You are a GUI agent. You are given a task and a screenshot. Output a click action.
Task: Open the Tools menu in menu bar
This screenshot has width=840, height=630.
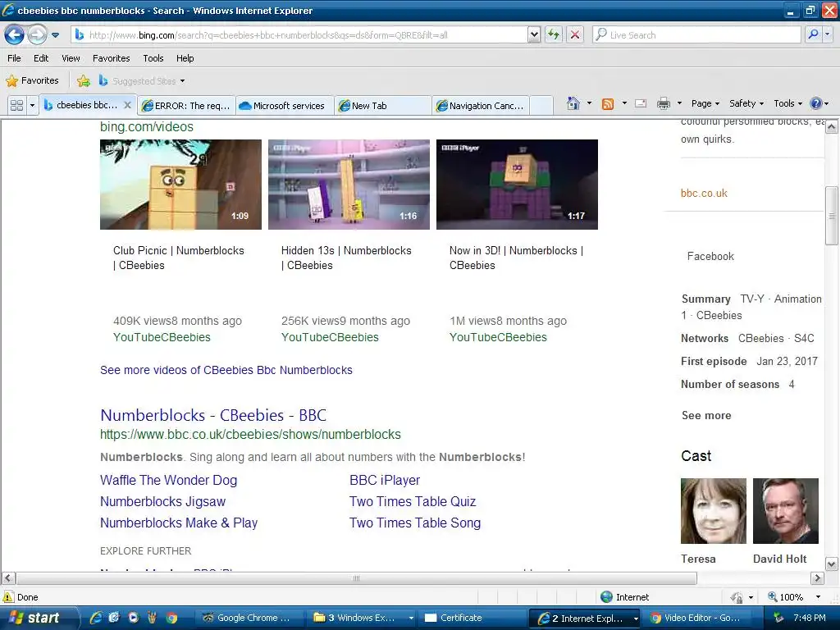[153, 58]
